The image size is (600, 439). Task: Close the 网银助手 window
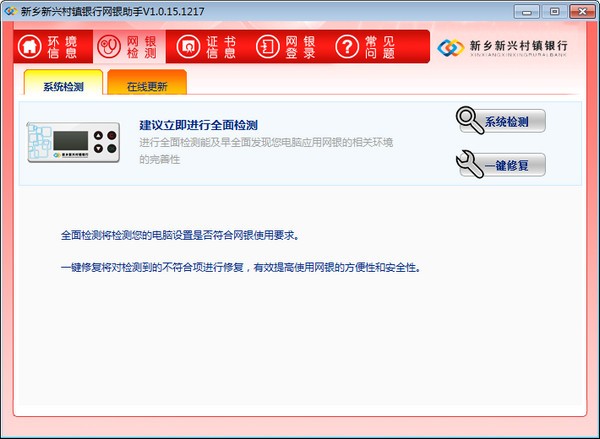(582, 12)
